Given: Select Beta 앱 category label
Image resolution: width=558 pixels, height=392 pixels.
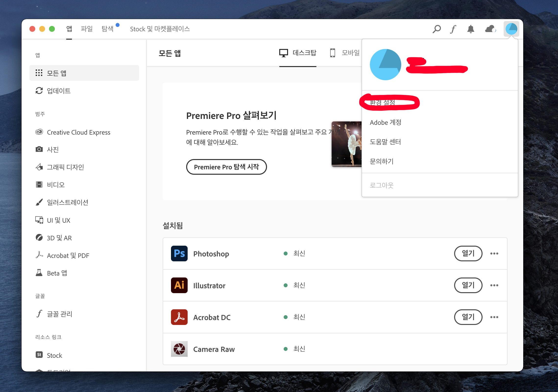Looking at the screenshot, I should [57, 273].
